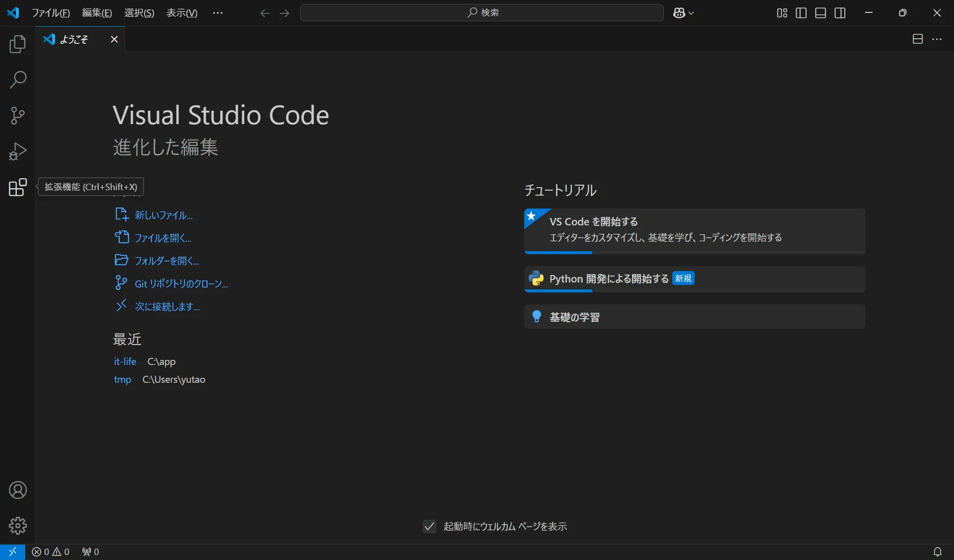Open the recent folder tmp
Screen dimensions: 954x560
(122, 379)
